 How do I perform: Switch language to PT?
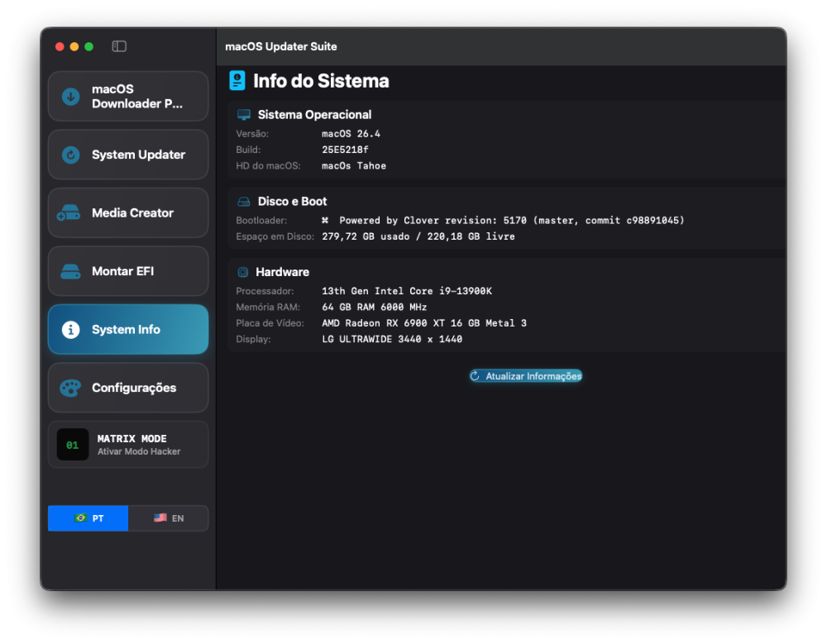(x=88, y=518)
